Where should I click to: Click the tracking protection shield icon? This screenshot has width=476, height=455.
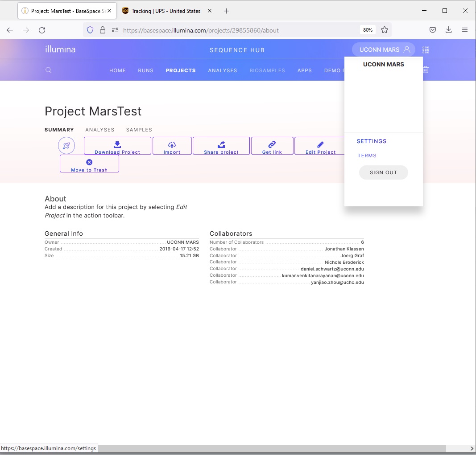(x=90, y=30)
